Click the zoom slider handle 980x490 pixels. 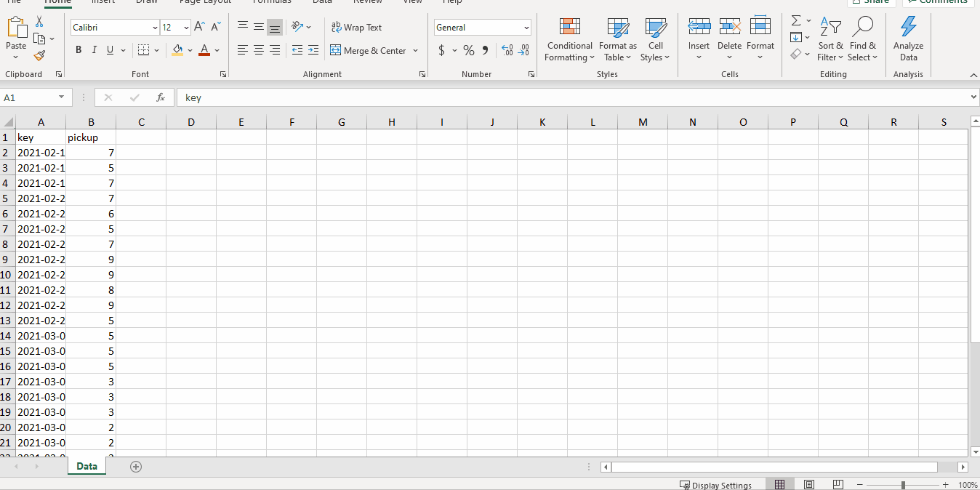(903, 485)
